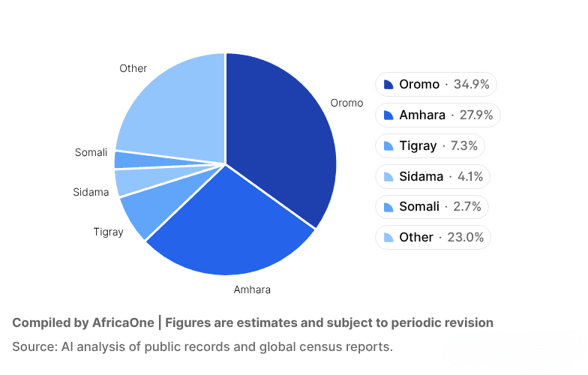
Task: Click the Oromo label beside the pie
Action: [x=346, y=103]
